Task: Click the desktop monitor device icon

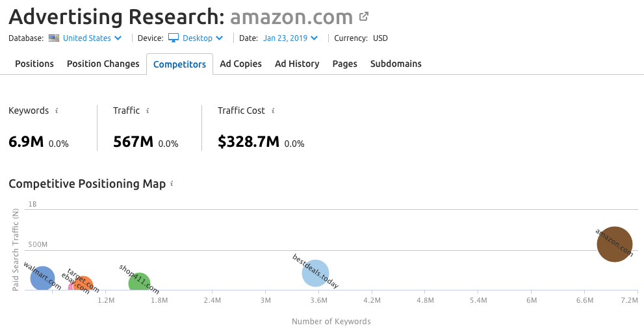Action: point(174,38)
